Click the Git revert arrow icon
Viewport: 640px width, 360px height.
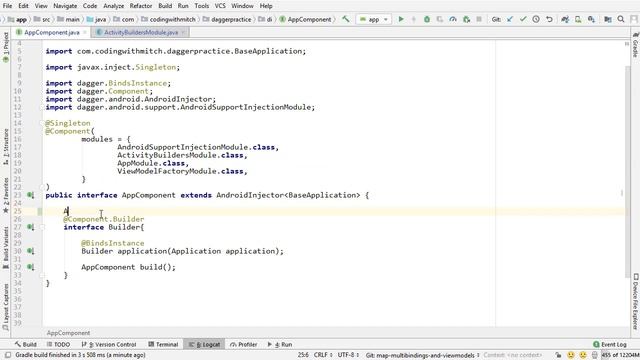(549, 19)
